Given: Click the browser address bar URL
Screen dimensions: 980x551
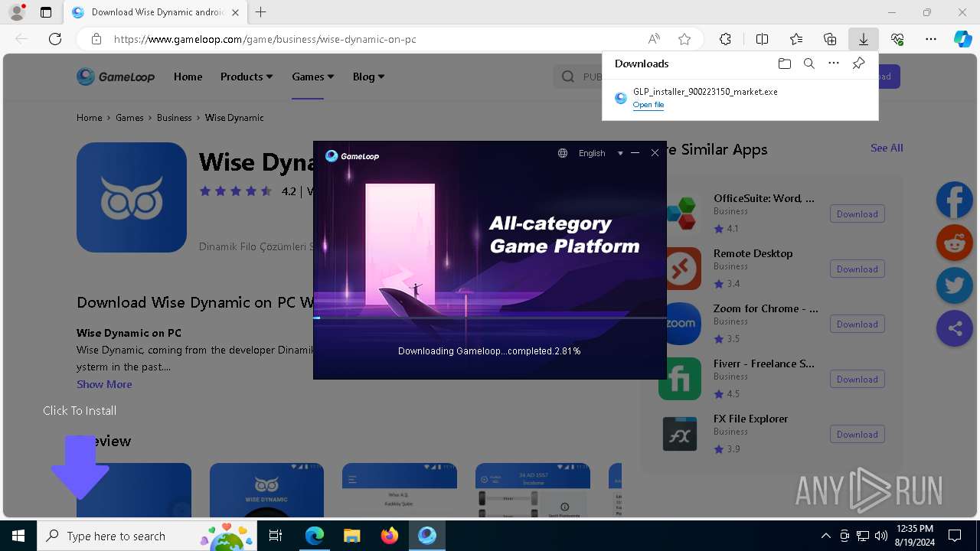Looking at the screenshot, I should coord(265,39).
